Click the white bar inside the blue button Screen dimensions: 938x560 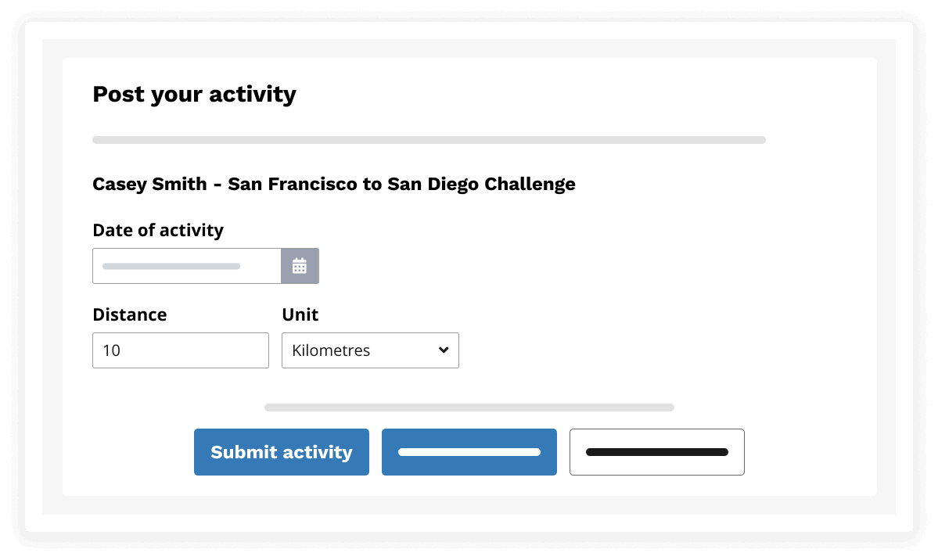pos(469,452)
